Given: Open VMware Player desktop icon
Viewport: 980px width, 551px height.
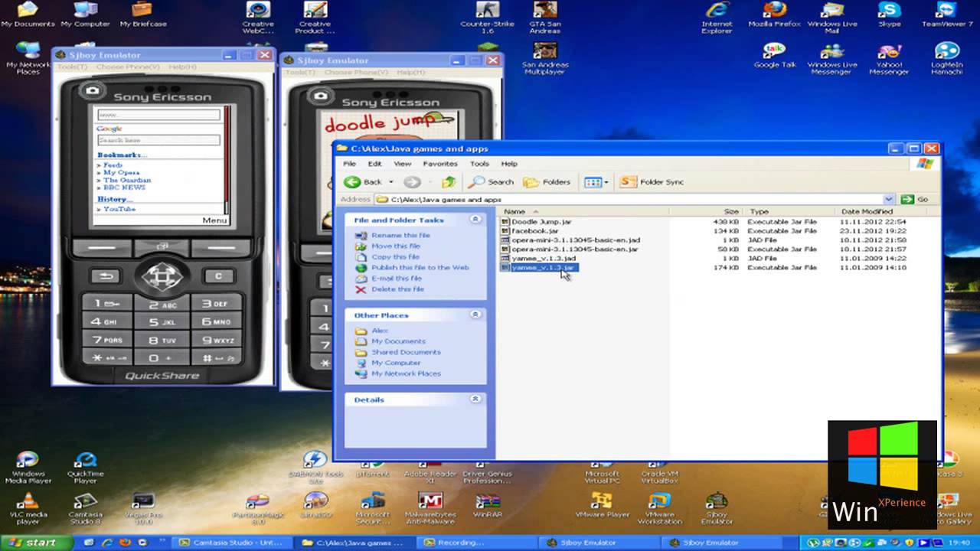Looking at the screenshot, I should coord(602,505).
